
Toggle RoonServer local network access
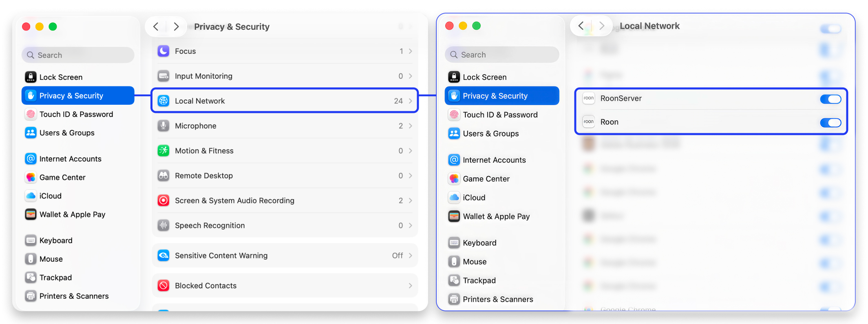click(x=830, y=99)
